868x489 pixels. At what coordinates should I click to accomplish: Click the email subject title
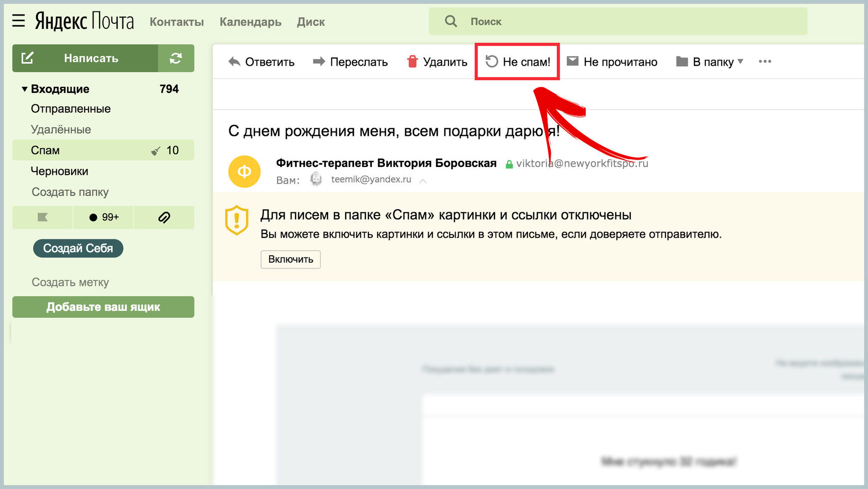click(x=394, y=131)
